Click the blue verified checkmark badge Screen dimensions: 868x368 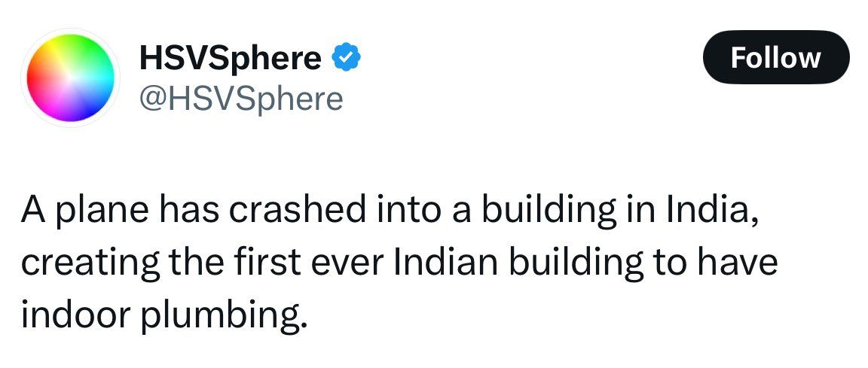344,57
